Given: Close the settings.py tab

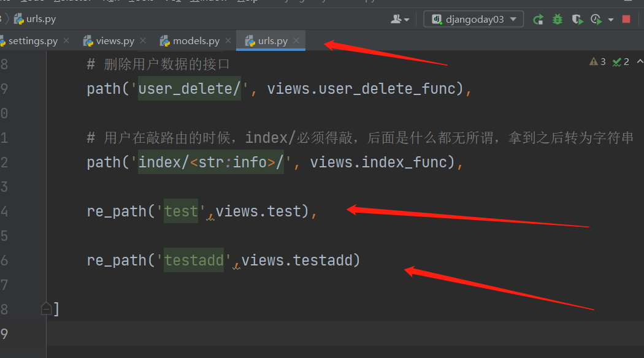Looking at the screenshot, I should [x=66, y=40].
